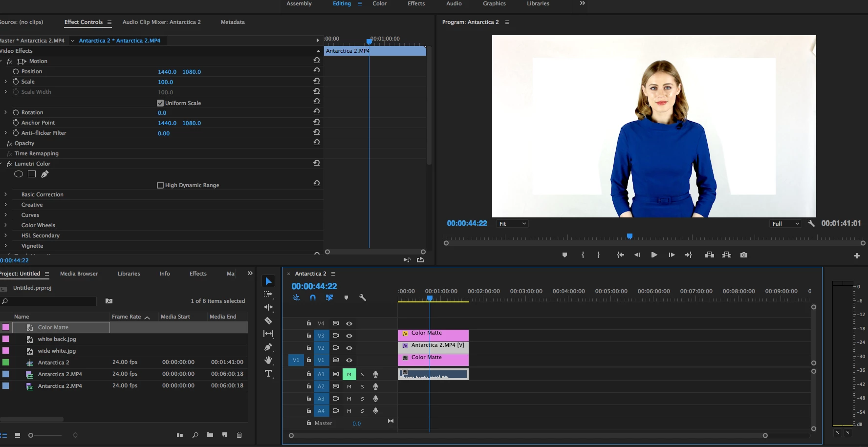Click the Lumetri ellipse mask icon
The image size is (868, 447).
pos(19,174)
